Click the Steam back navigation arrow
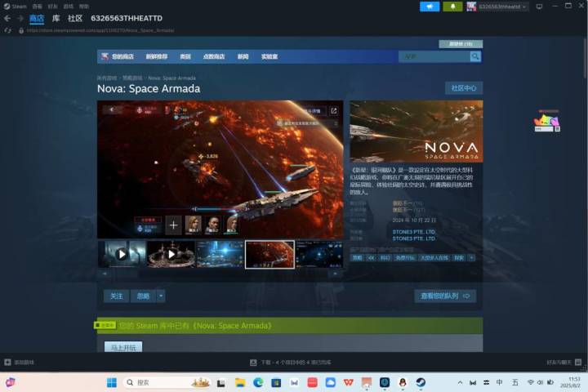Screen dimensions: 588x392 click(x=7, y=19)
